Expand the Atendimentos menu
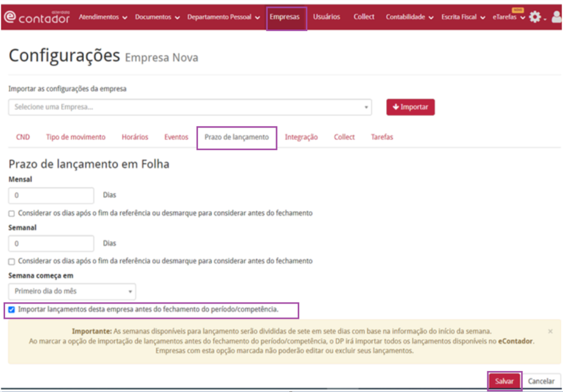 pos(103,17)
